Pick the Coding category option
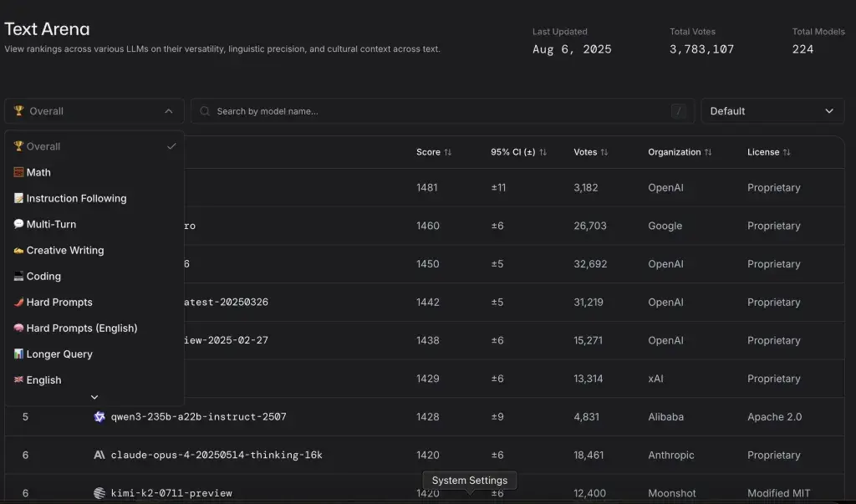Viewport: 856px width, 504px height. pos(43,276)
